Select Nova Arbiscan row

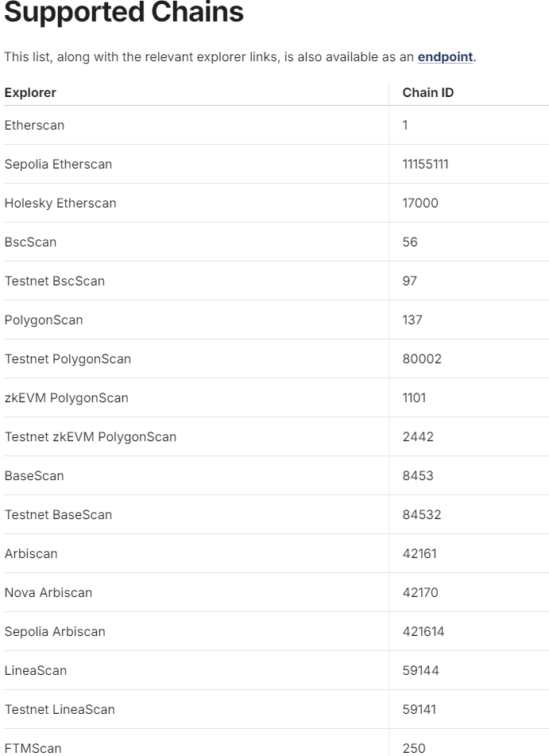[48, 593]
